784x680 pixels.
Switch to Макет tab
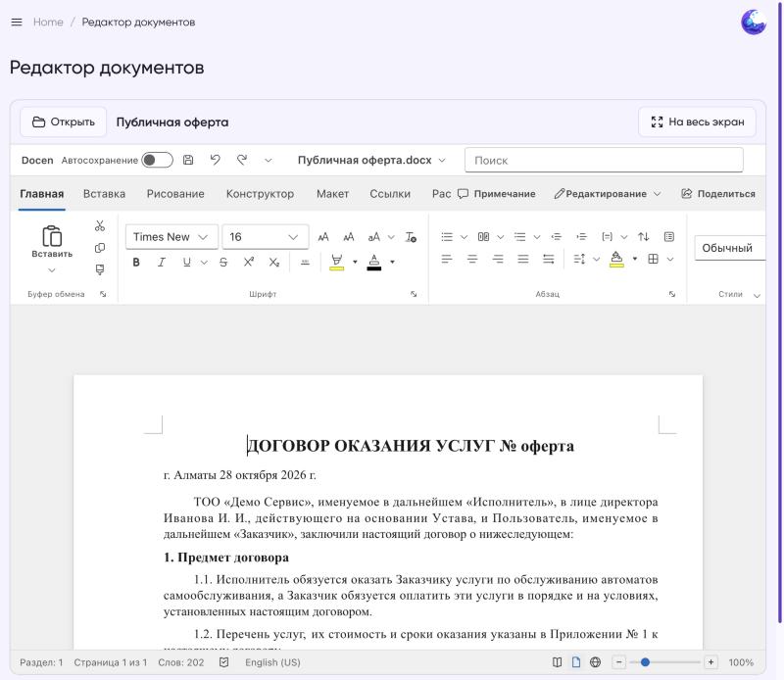(x=332, y=194)
